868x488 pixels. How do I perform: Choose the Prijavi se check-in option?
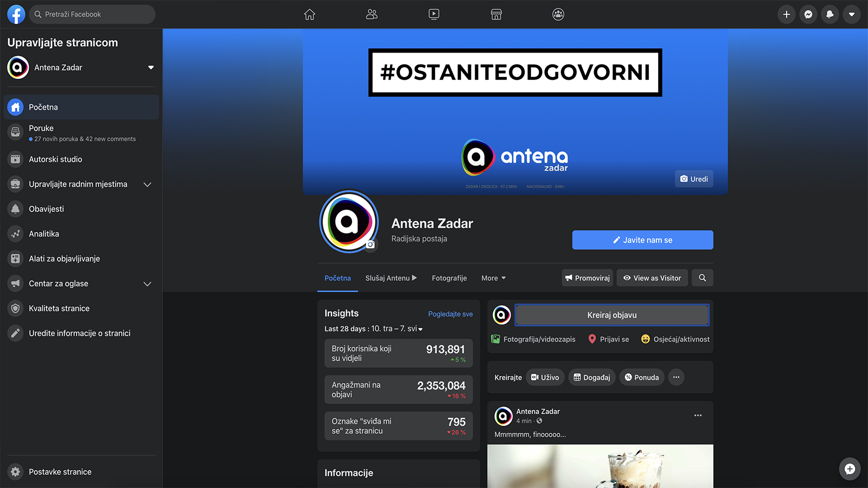[x=609, y=339]
